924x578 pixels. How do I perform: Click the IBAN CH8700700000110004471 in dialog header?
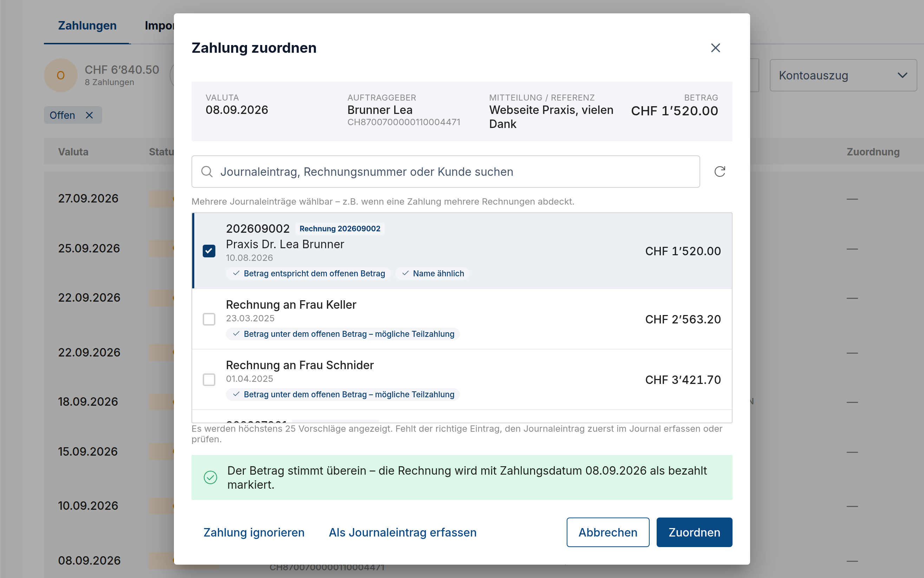pyautogui.click(x=404, y=122)
